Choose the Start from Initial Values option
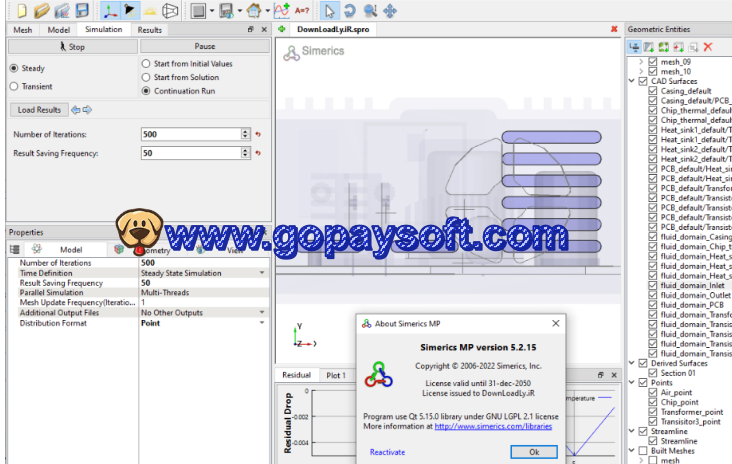 point(146,63)
